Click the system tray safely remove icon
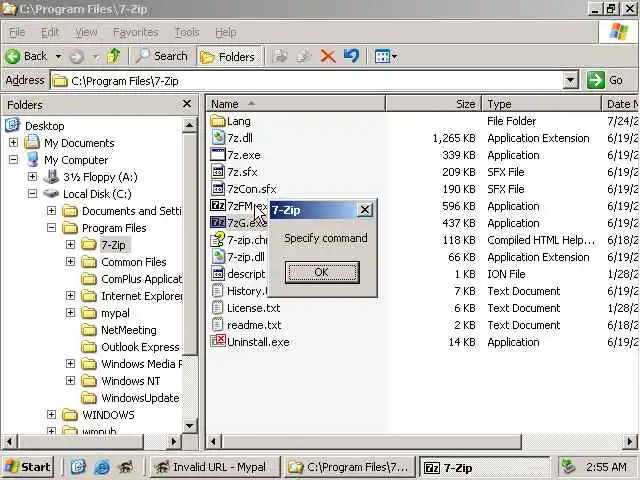This screenshot has width=640, height=480. click(x=568, y=467)
